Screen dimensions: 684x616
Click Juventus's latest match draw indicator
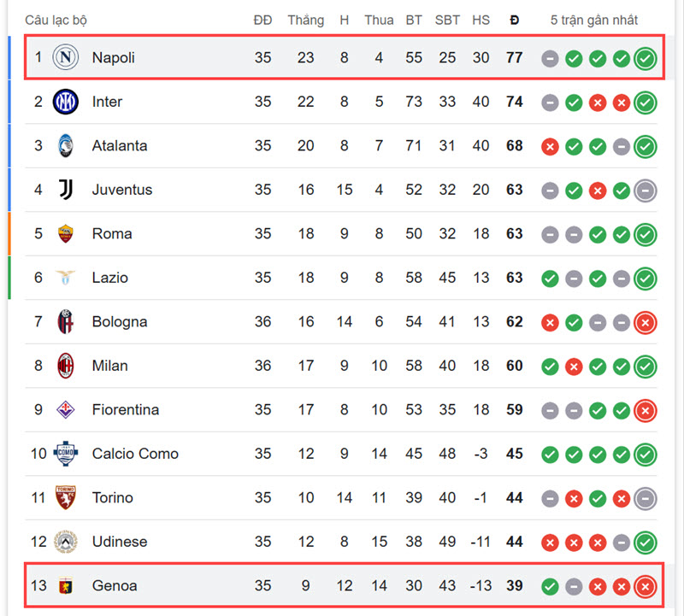pyautogui.click(x=646, y=191)
